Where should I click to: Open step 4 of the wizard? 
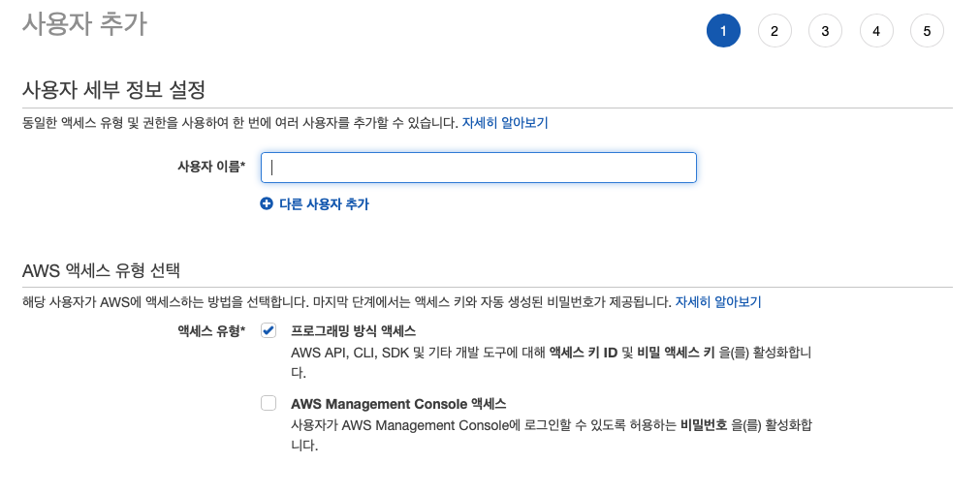[x=876, y=31]
